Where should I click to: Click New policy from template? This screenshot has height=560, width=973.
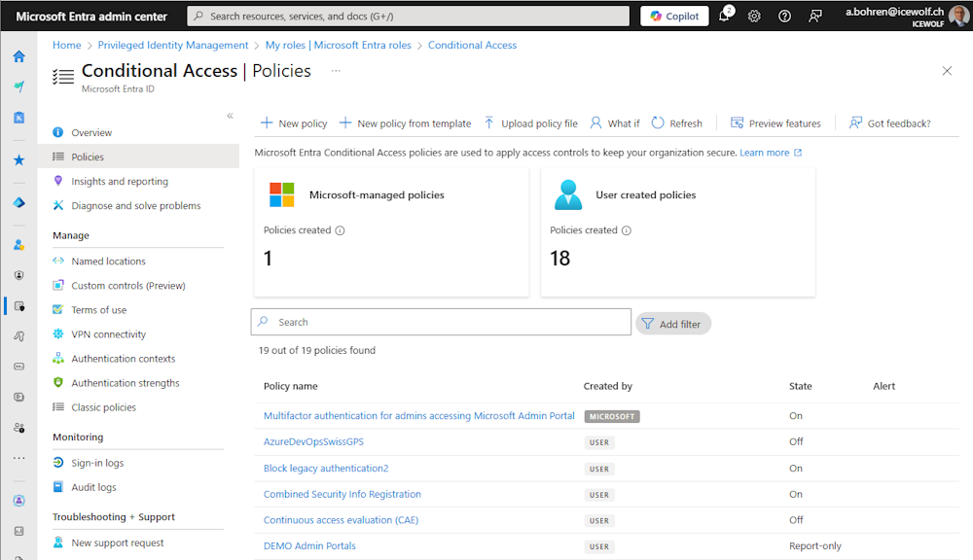coord(405,123)
